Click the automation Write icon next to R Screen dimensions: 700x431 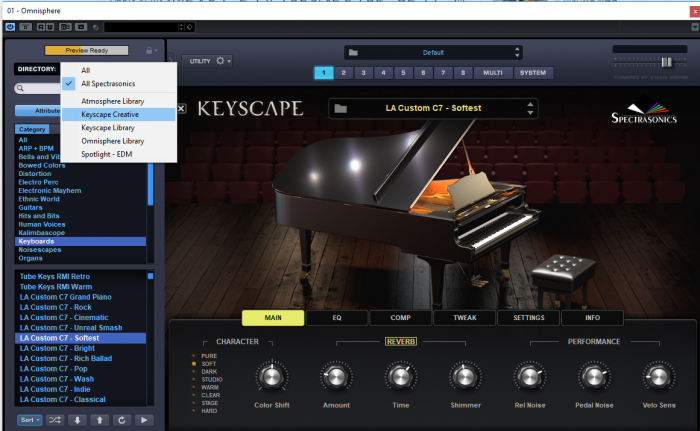point(50,27)
